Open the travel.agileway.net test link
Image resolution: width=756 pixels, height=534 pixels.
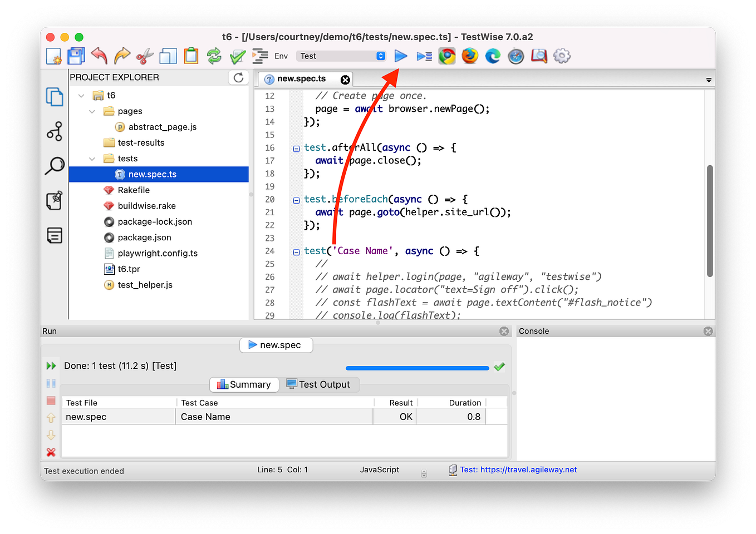point(517,469)
